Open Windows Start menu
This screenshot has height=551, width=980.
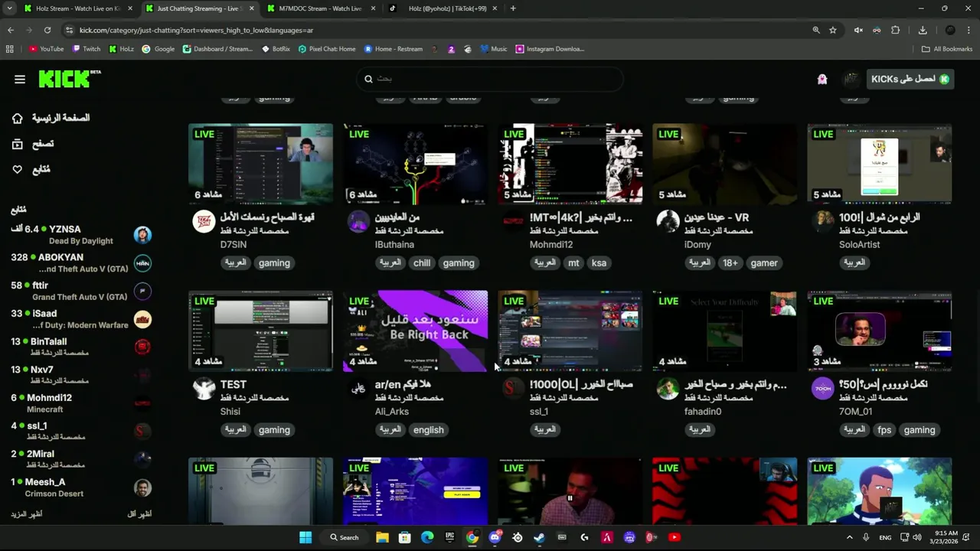click(x=305, y=537)
